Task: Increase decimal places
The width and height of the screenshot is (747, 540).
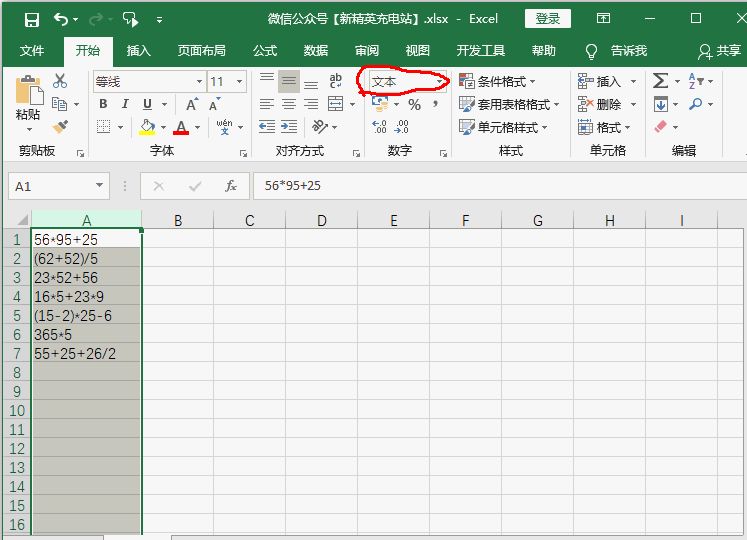Action: (380, 127)
